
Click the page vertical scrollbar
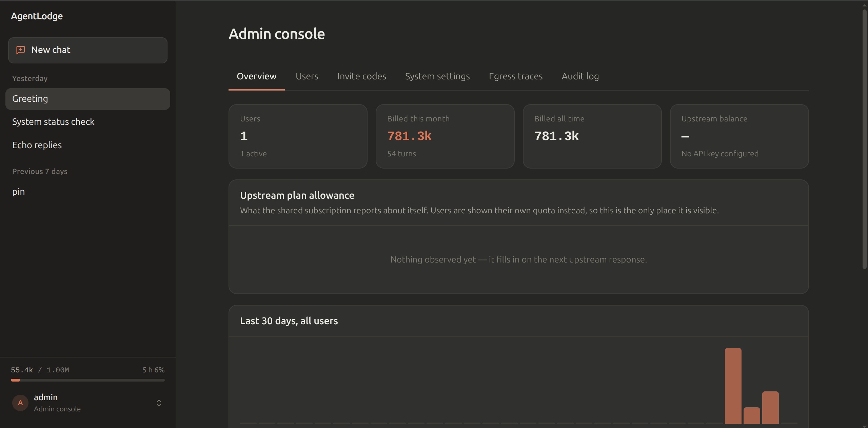(864, 139)
